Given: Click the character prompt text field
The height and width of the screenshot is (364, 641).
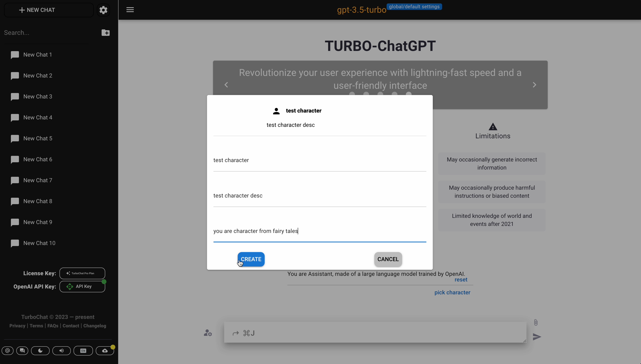Looking at the screenshot, I should point(319,231).
